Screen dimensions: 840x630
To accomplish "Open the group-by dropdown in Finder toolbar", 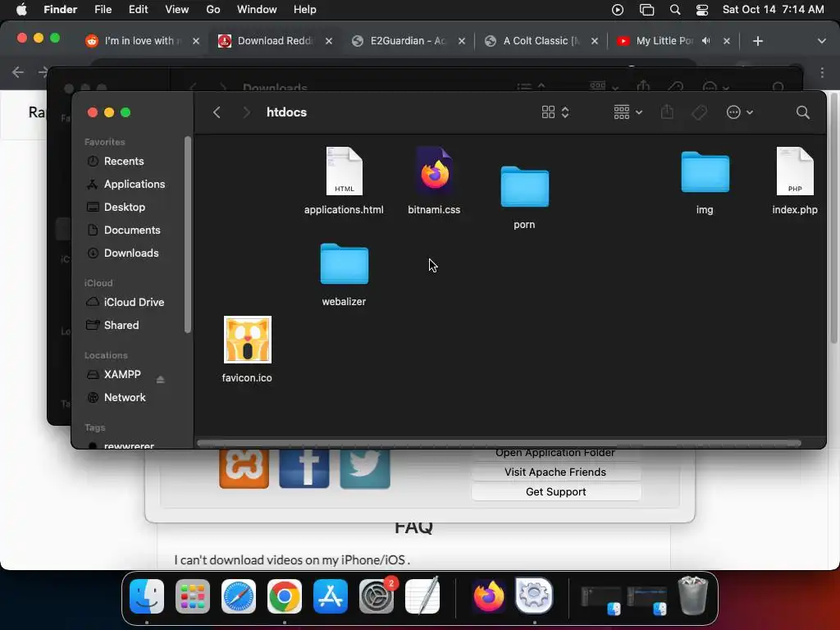I will point(628,112).
